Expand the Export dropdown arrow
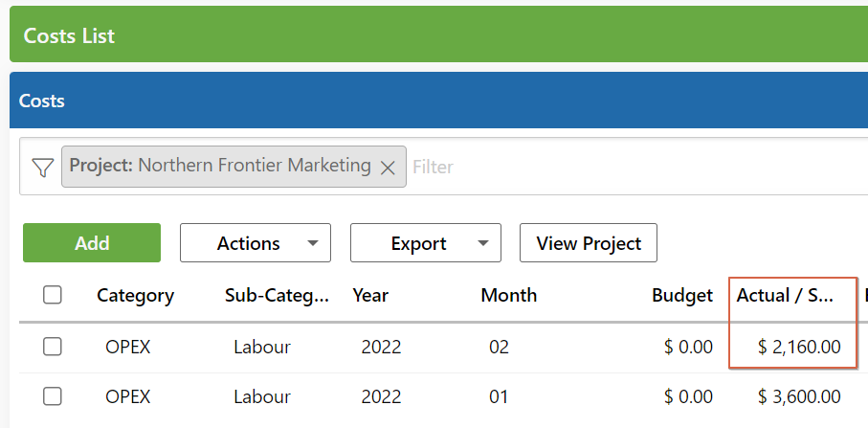Image resolution: width=868 pixels, height=428 pixels. point(483,243)
